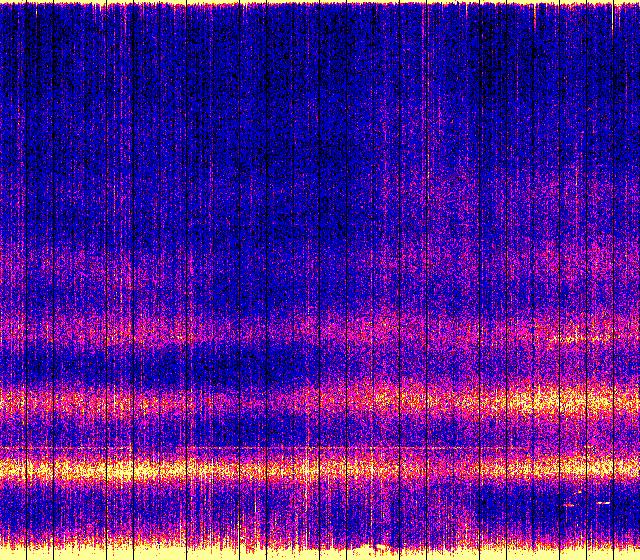The height and width of the screenshot is (560, 640).
Task: Click the small white dash at bottom right
Action: (x=602, y=501)
